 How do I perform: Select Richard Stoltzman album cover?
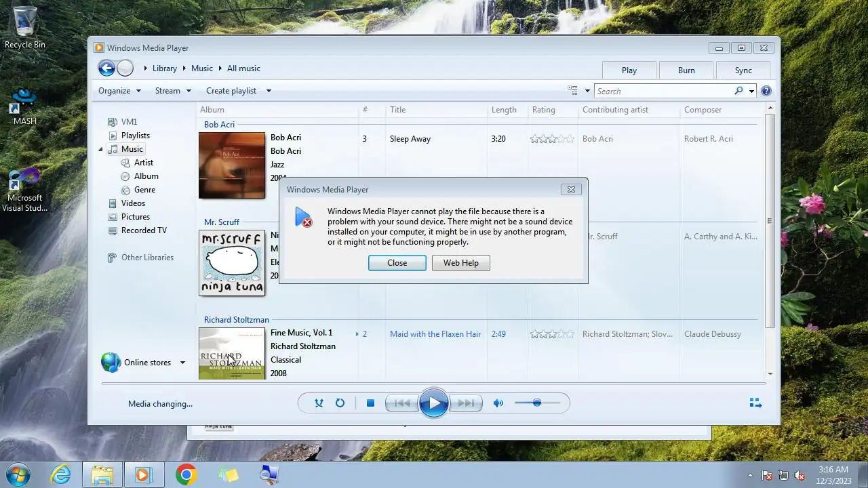[x=232, y=354]
